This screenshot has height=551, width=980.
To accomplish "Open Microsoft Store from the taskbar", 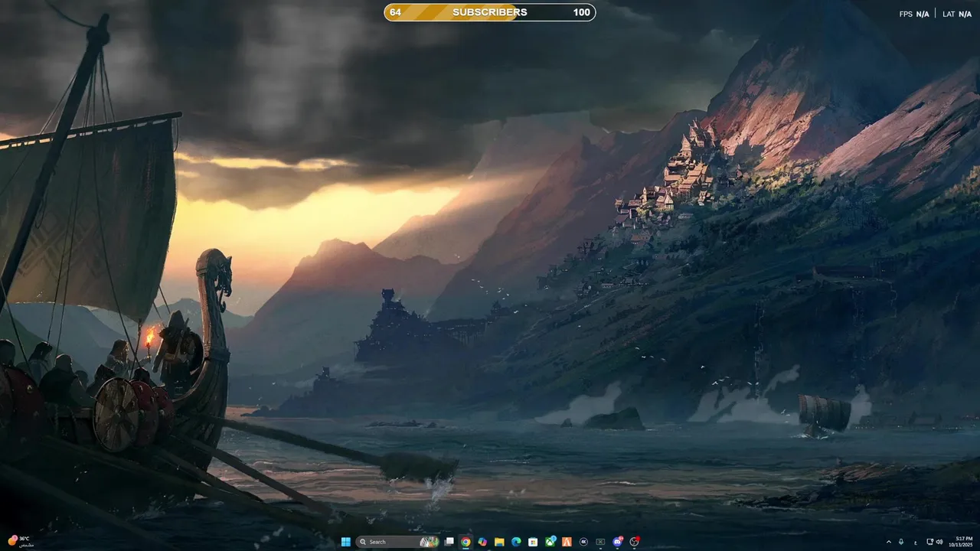I will 533,542.
